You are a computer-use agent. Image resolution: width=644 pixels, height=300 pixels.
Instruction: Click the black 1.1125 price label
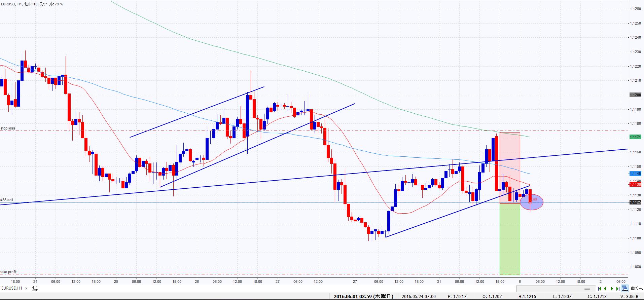(x=635, y=202)
